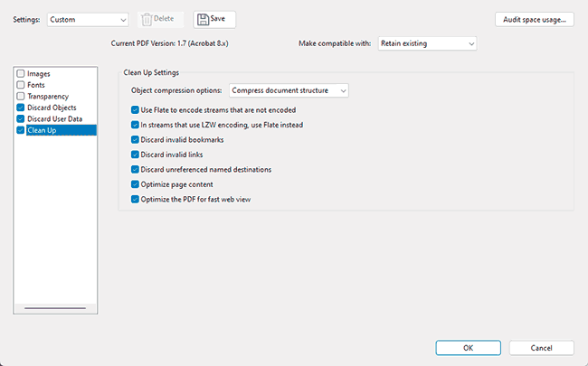Uncheck the Discard Objects checkbox
588x366 pixels.
tap(21, 108)
